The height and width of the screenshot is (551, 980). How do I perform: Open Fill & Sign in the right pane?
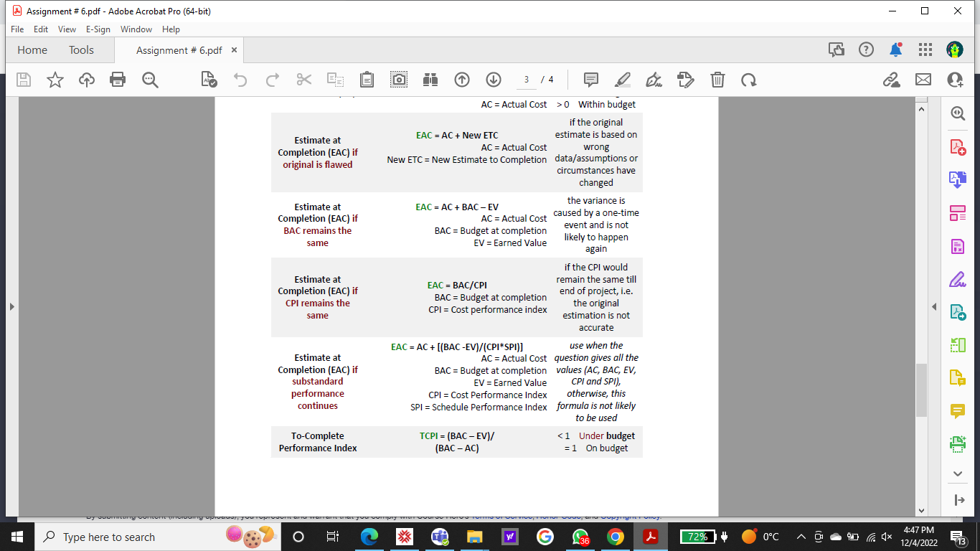[958, 279]
